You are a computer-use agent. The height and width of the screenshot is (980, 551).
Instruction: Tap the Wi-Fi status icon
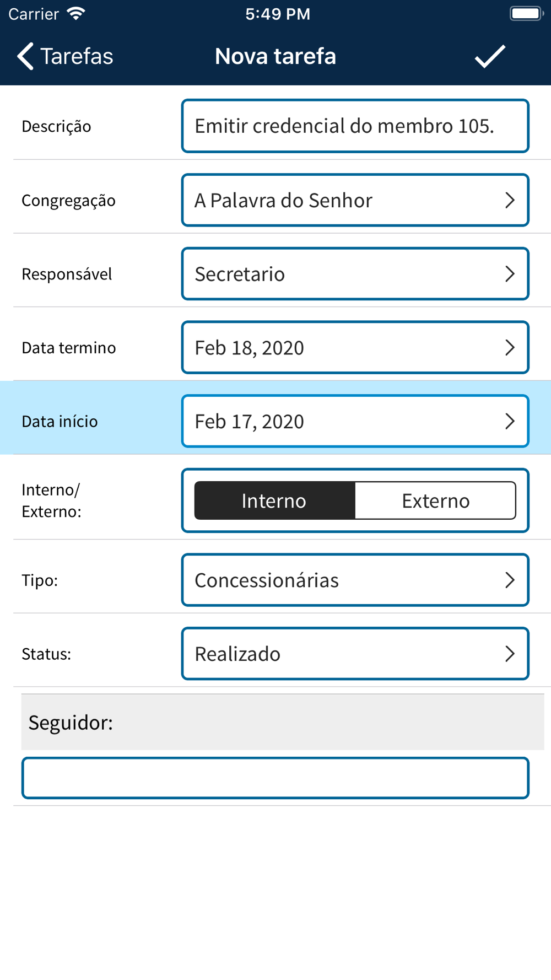pyautogui.click(x=76, y=14)
